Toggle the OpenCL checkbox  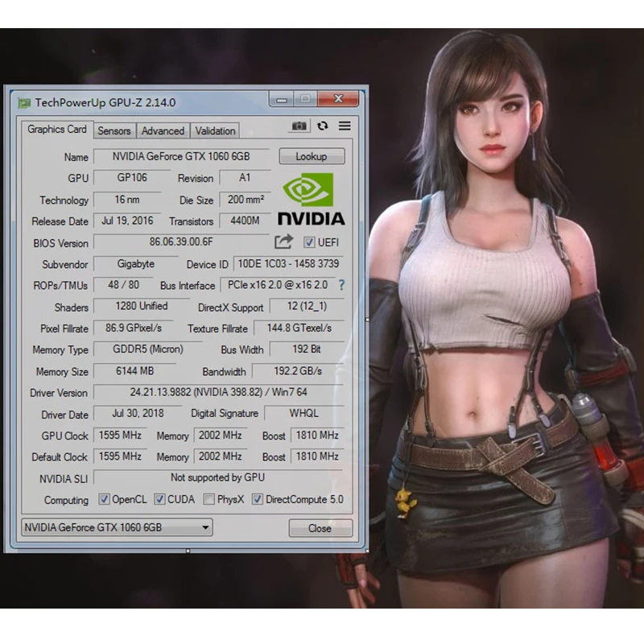pyautogui.click(x=104, y=499)
